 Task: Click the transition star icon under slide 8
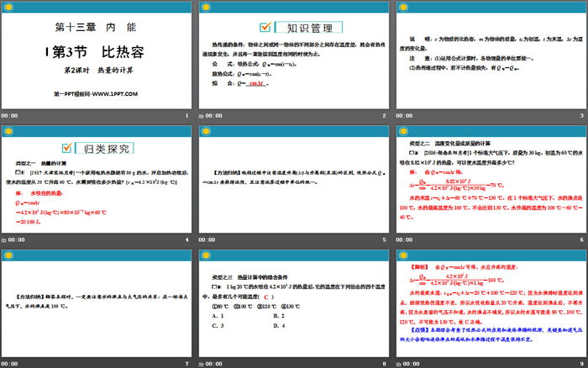201,365
